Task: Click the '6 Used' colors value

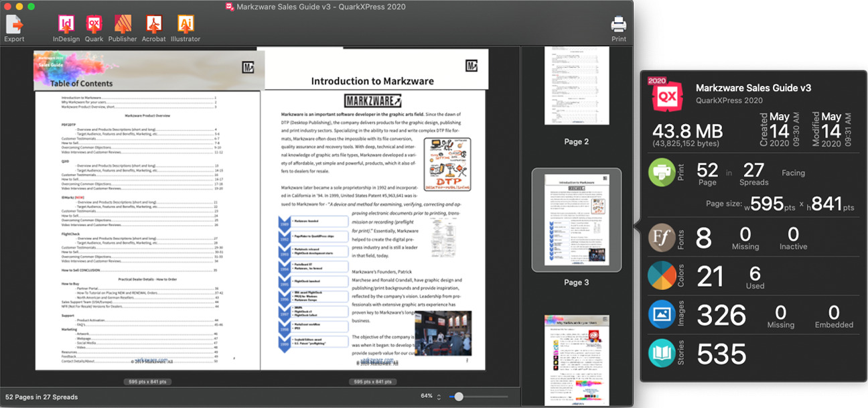Action: [x=755, y=277]
